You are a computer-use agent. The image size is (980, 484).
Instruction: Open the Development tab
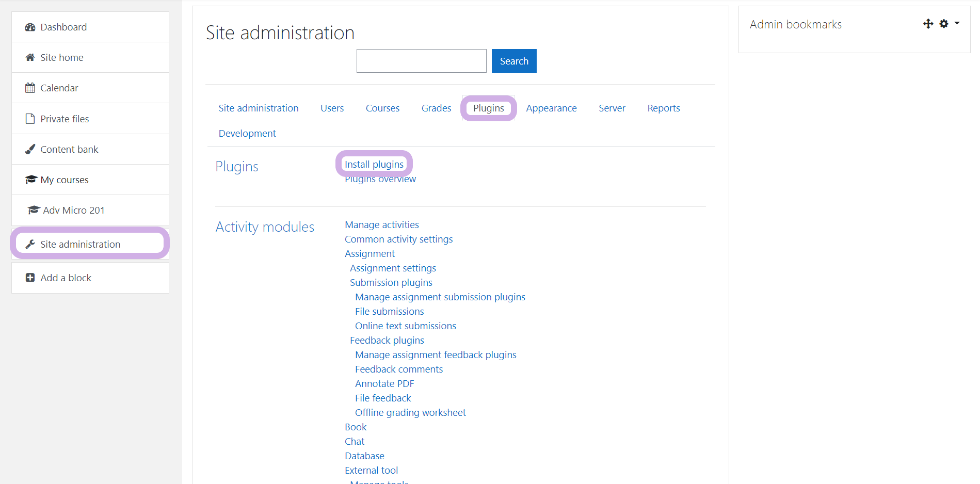coord(247,134)
